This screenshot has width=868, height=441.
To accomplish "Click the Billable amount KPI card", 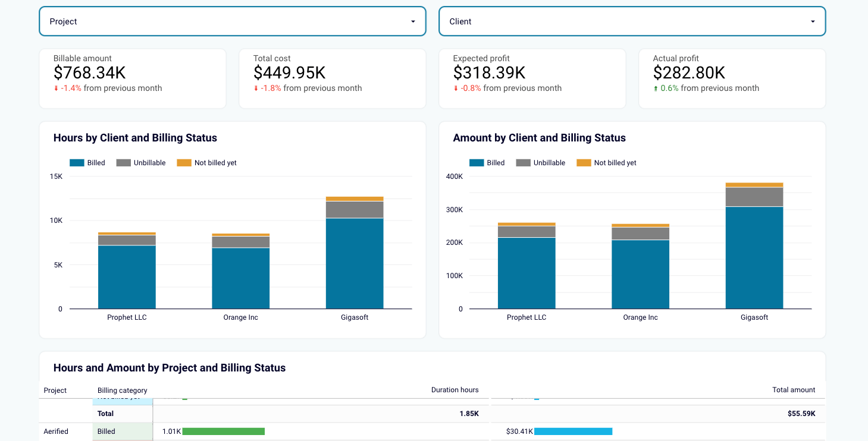I will coord(132,78).
